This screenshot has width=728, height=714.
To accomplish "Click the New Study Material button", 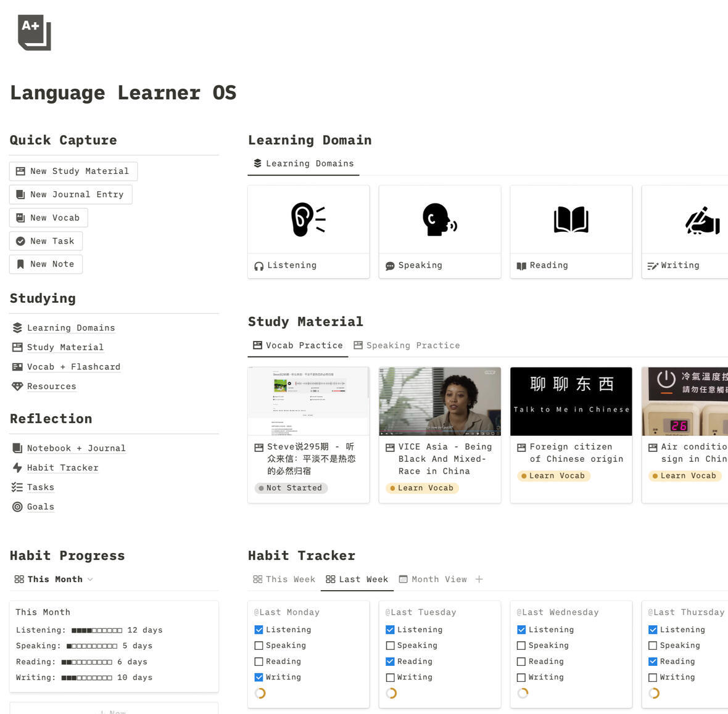I will click(73, 171).
